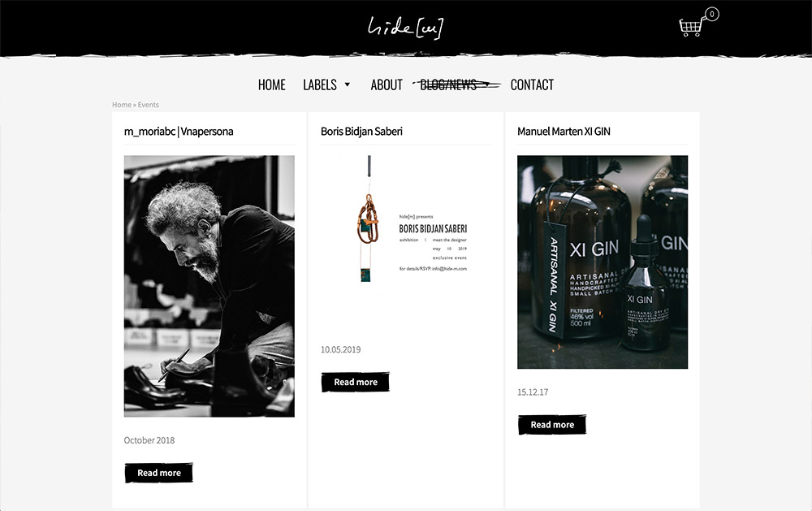
Task: Click the black-and-white shoemaker photo
Action: coord(209,286)
